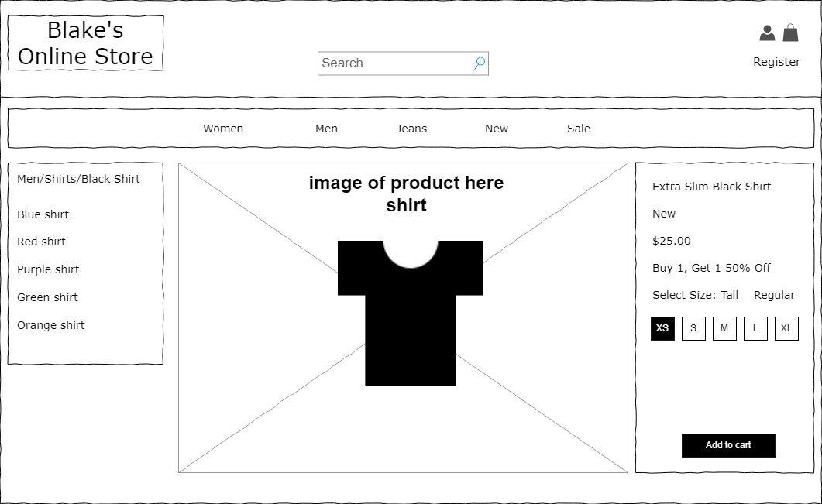Open the Orange shirt page

tap(51, 325)
